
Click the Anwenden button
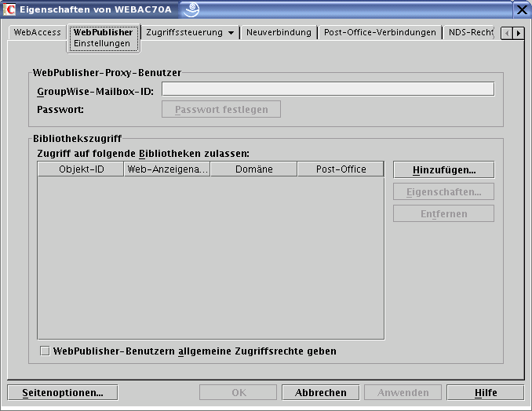click(403, 393)
